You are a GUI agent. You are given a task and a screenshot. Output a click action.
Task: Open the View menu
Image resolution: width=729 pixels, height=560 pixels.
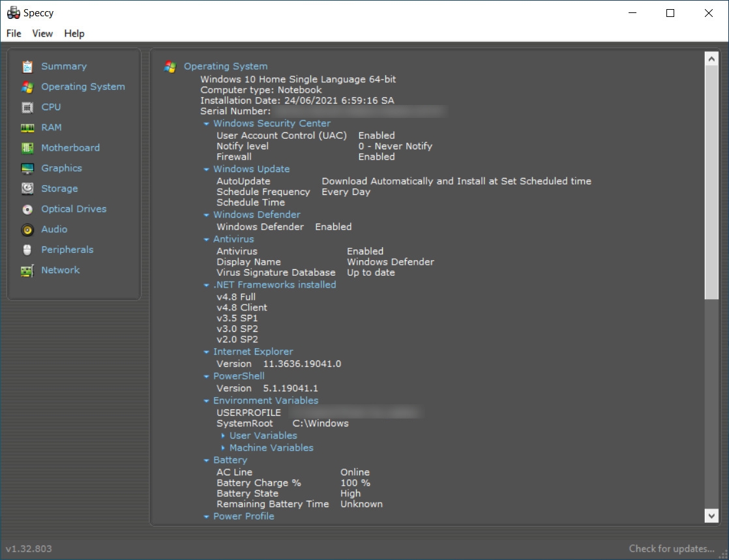point(42,33)
